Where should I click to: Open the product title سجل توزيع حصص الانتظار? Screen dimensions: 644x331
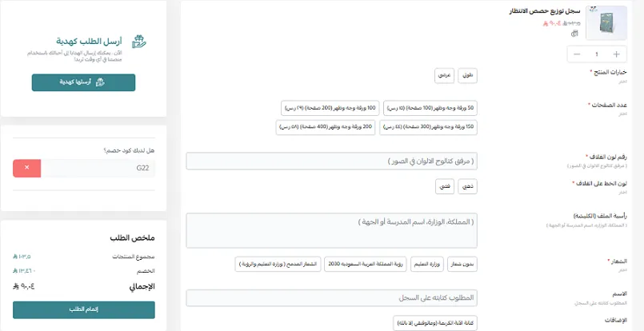point(545,11)
